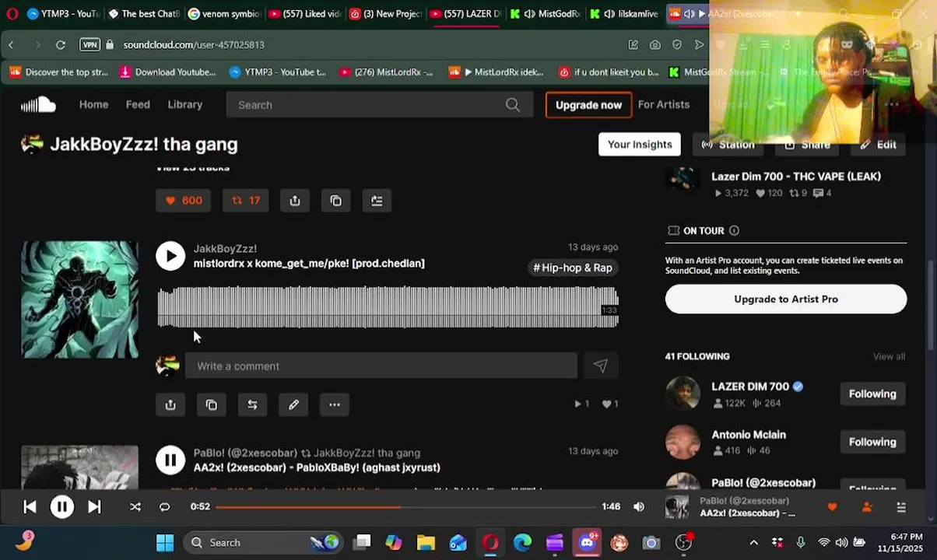Skip to previous track in player bar
The height and width of the screenshot is (560, 937).
click(30, 507)
